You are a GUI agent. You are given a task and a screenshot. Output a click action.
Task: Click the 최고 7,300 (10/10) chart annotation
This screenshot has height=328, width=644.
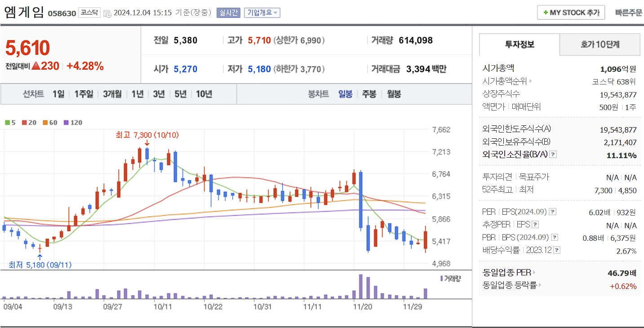point(147,135)
